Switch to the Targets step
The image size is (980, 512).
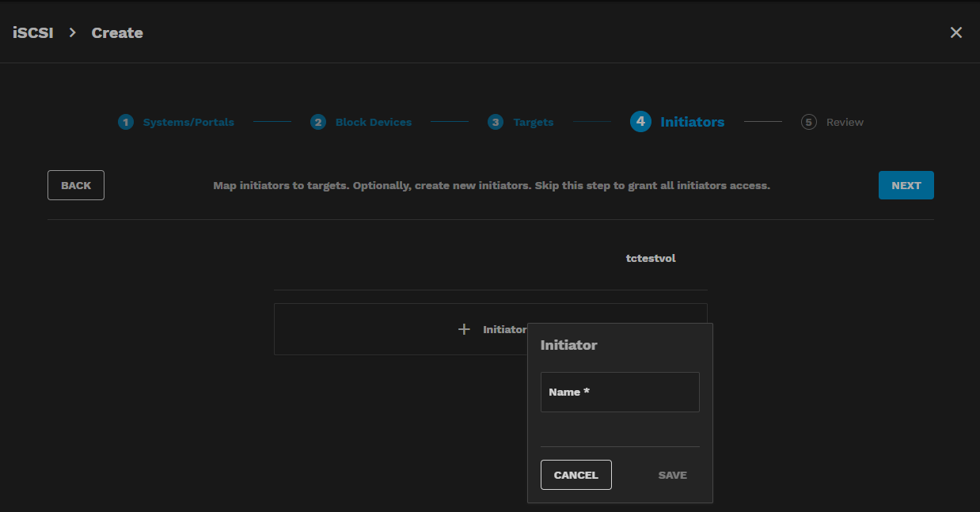[533, 122]
